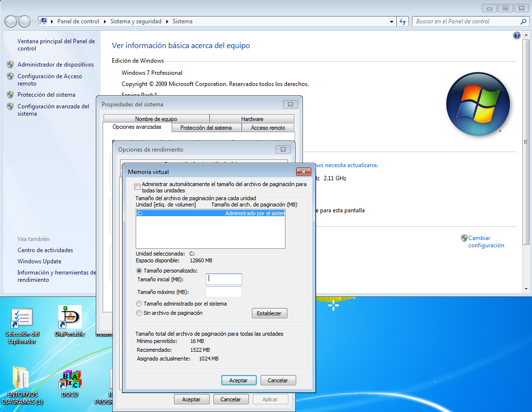Viewport: 532px width, 412px height.
Task: Click shield icon beside Configuración avanzada del sistema
Action: click(10, 106)
